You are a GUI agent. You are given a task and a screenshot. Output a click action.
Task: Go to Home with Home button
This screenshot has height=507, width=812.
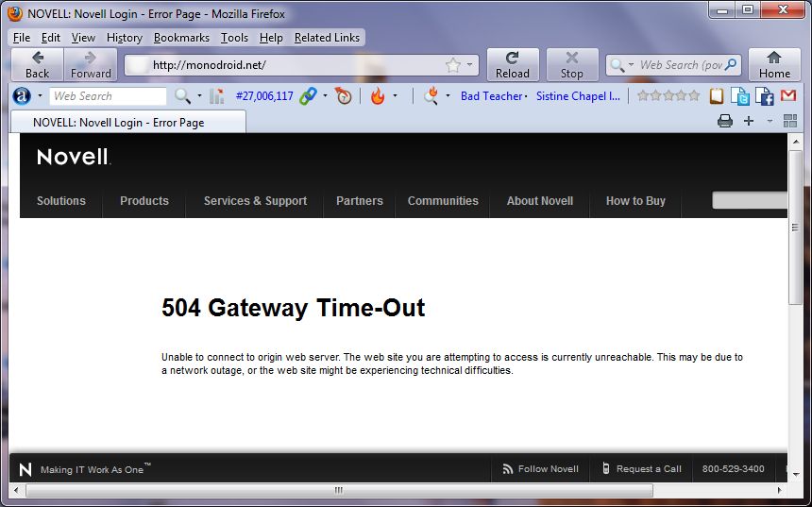point(775,65)
